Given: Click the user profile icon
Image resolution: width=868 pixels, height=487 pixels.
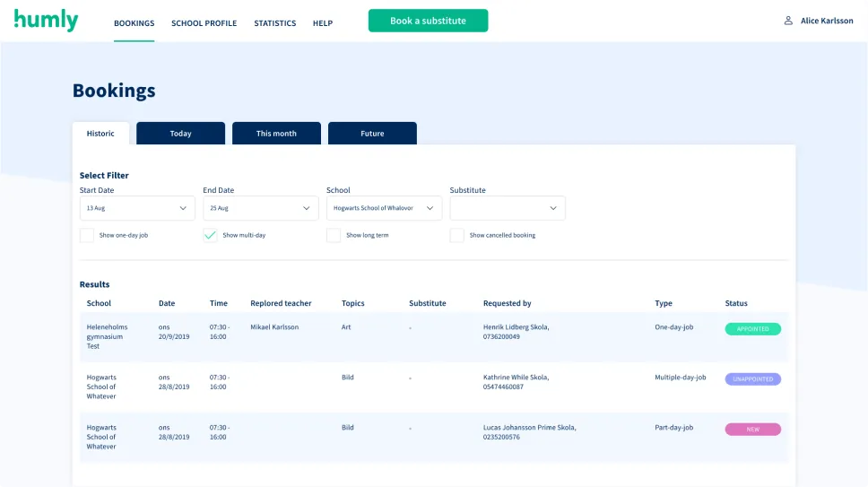Looking at the screenshot, I should pos(788,21).
